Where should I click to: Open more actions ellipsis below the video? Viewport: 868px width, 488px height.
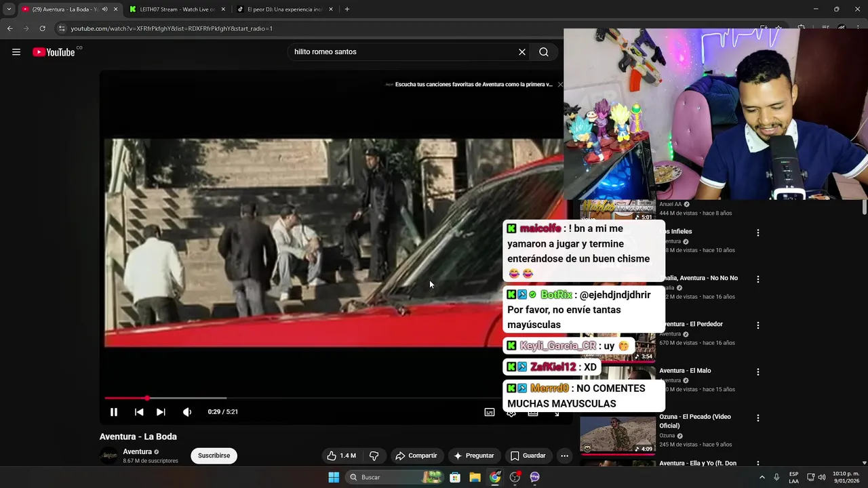pos(564,455)
